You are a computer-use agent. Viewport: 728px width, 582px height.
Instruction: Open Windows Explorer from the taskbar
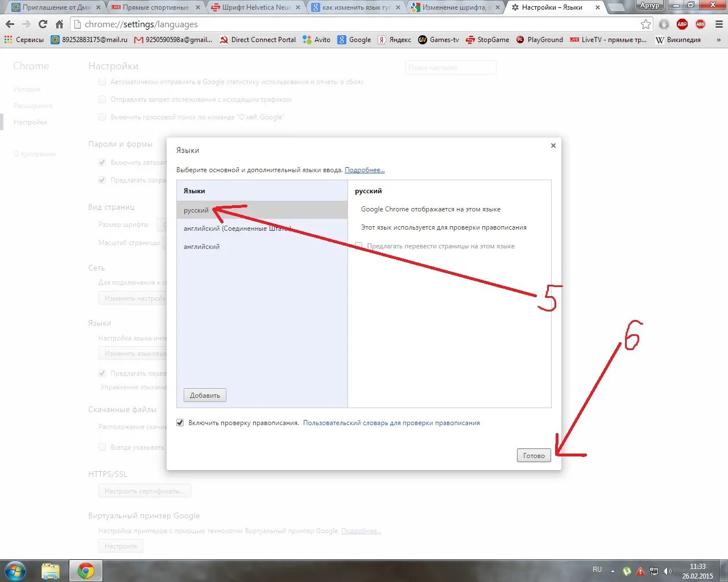pos(51,571)
